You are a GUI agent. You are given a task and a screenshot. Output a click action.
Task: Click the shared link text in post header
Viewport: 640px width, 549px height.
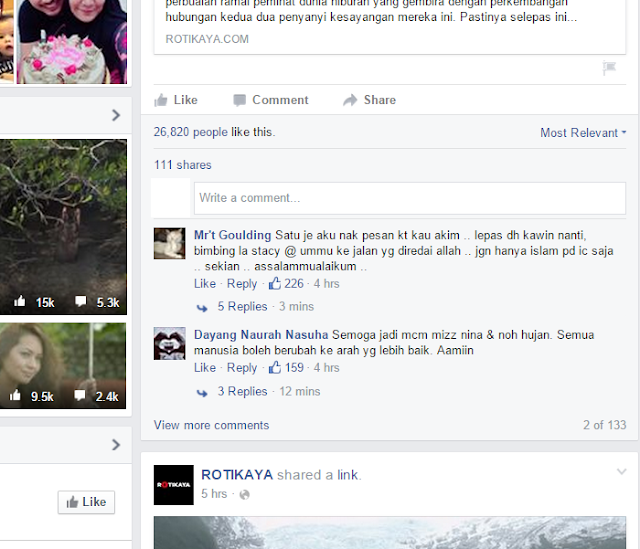coord(347,475)
